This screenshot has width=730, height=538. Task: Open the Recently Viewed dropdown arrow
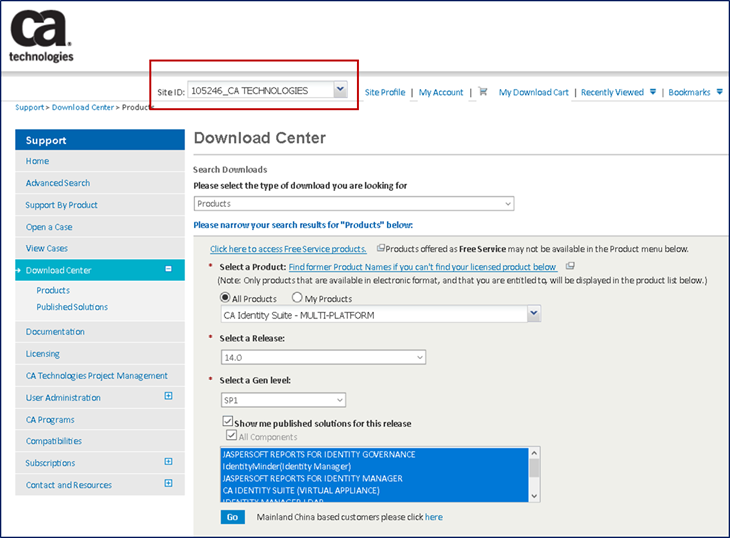pos(653,92)
